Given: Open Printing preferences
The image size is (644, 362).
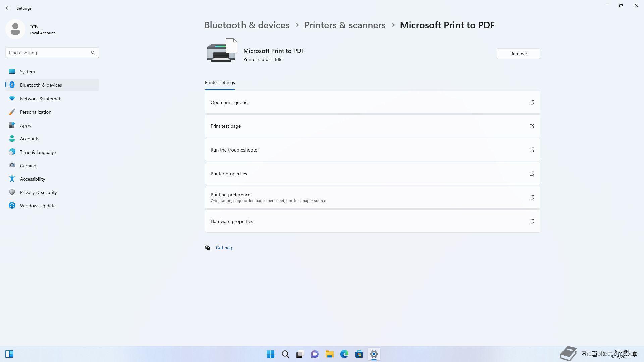Looking at the screenshot, I should (372, 197).
